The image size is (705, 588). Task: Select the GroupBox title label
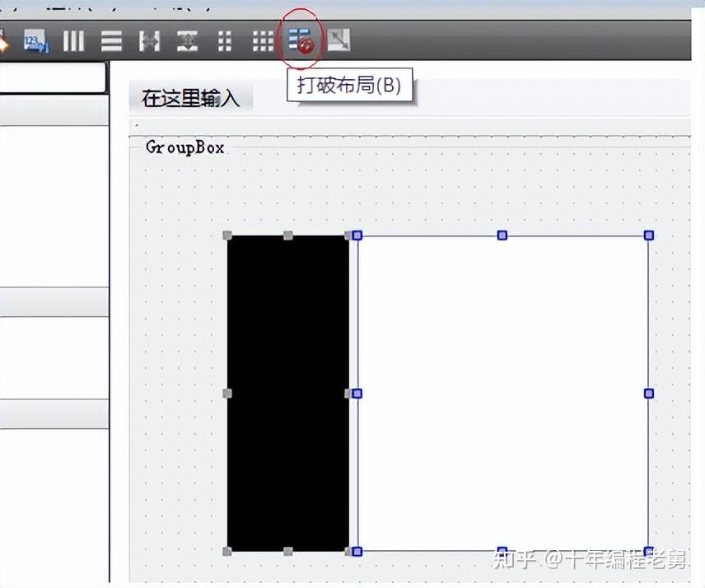click(184, 147)
